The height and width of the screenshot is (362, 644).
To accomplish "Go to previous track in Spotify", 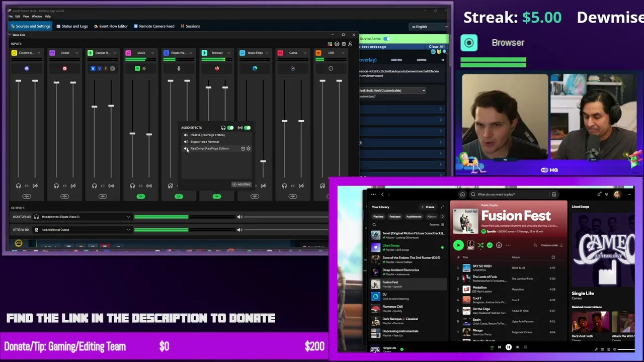I will (x=500, y=347).
